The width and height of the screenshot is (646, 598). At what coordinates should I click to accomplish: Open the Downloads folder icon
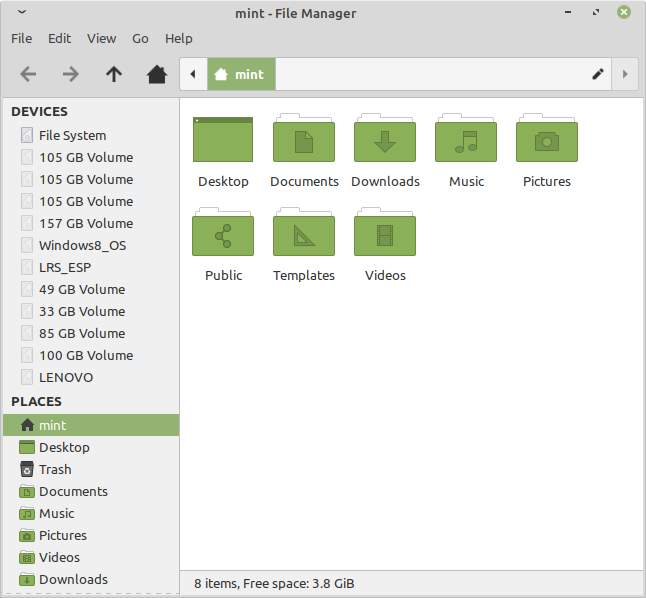[385, 141]
